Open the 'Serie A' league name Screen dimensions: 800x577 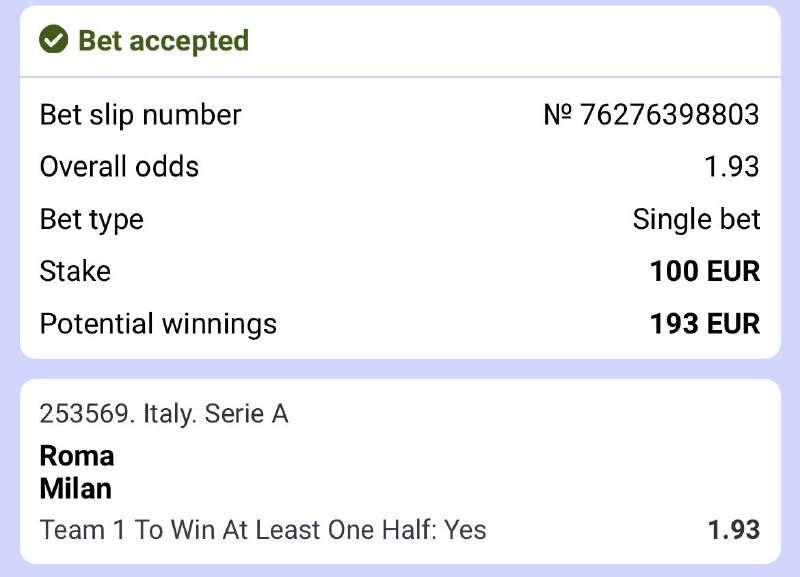coord(246,414)
